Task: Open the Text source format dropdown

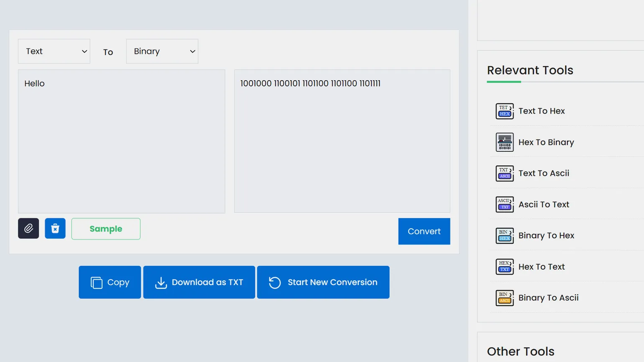Action: [54, 51]
